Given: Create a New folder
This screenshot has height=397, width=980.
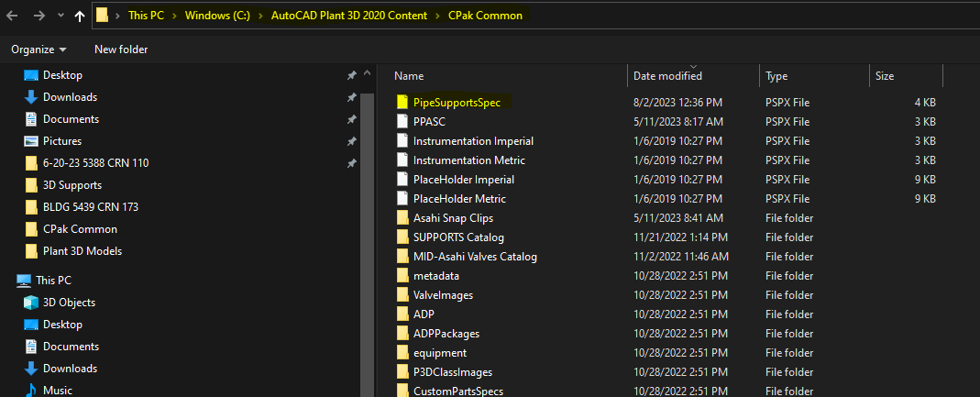Looking at the screenshot, I should [121, 49].
